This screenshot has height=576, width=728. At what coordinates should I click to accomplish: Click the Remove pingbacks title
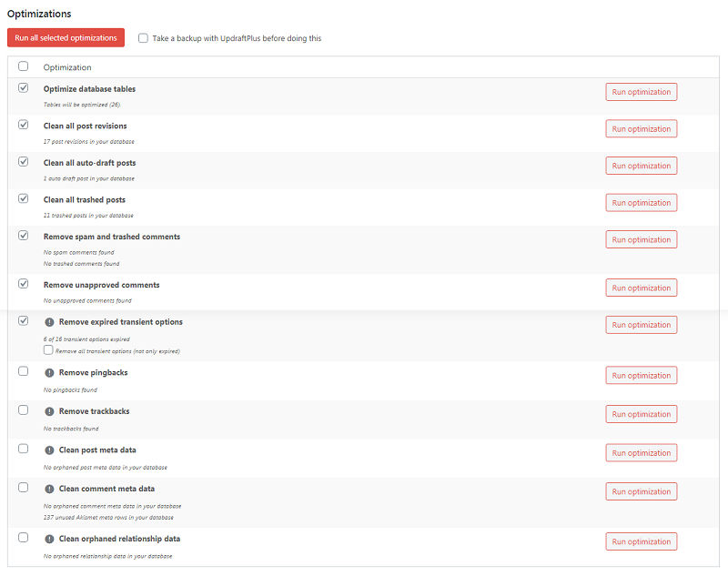(94, 373)
